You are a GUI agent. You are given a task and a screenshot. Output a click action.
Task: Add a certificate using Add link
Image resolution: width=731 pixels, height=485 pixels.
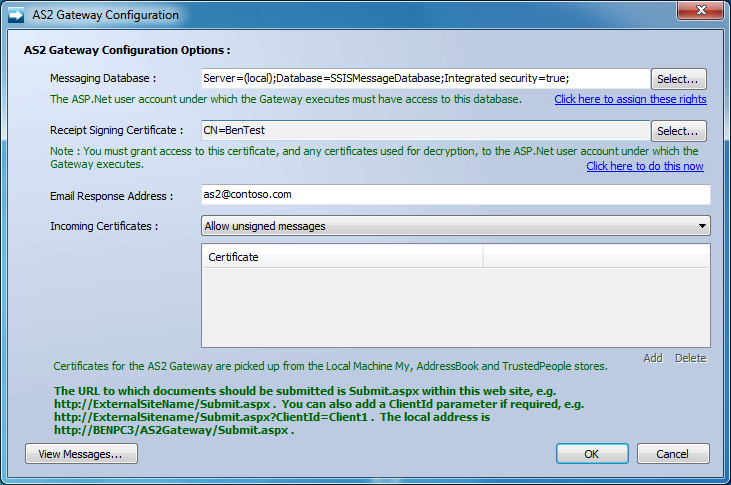point(653,358)
